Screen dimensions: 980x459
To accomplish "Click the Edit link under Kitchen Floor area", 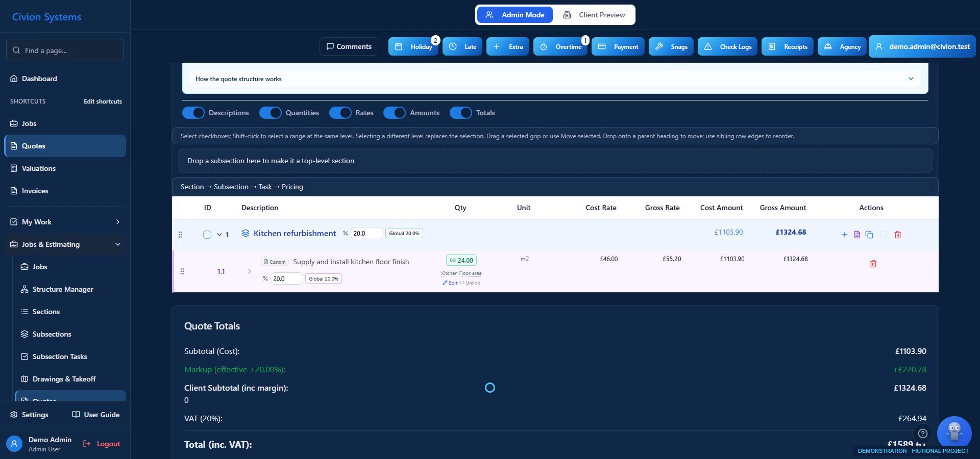I will (450, 283).
